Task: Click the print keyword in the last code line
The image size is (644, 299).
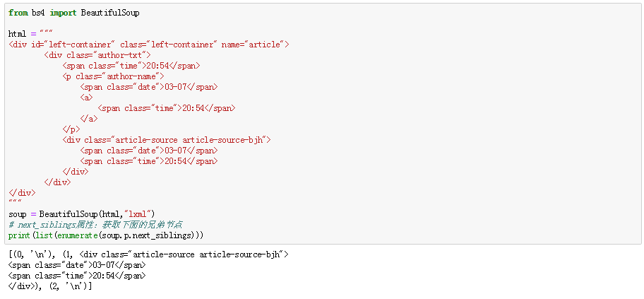Action: (19, 235)
